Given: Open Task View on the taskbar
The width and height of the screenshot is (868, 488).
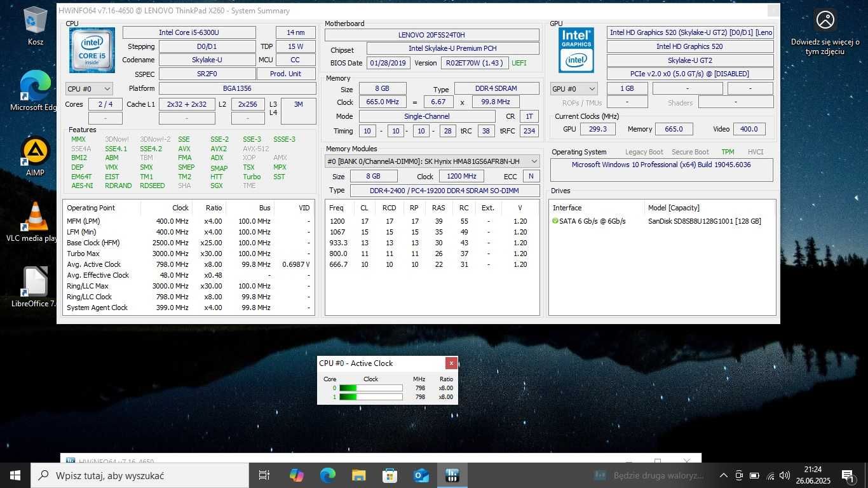Looking at the screenshot, I should [x=264, y=475].
